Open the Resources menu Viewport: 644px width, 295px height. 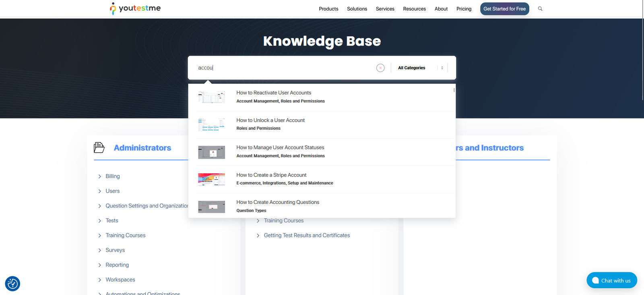[414, 9]
